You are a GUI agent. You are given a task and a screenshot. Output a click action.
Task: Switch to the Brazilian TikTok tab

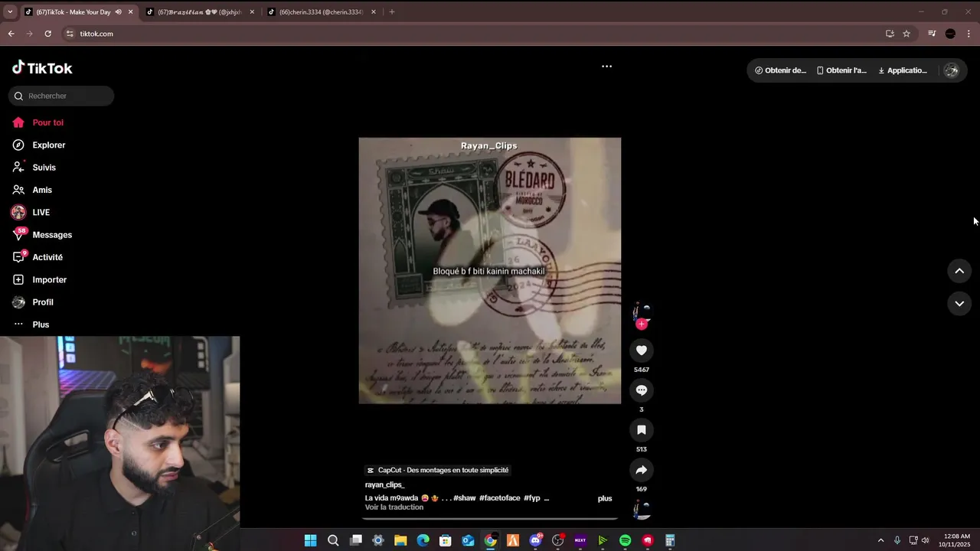point(199,12)
